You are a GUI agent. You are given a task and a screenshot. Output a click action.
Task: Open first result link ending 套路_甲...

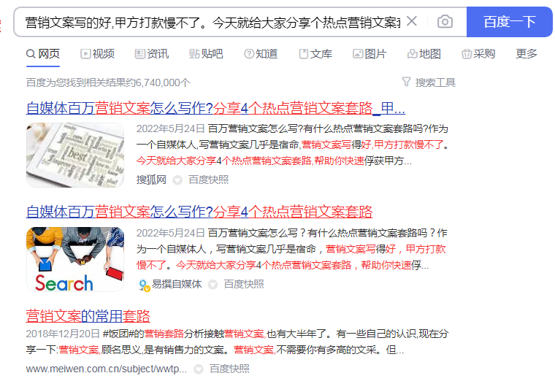coord(215,108)
